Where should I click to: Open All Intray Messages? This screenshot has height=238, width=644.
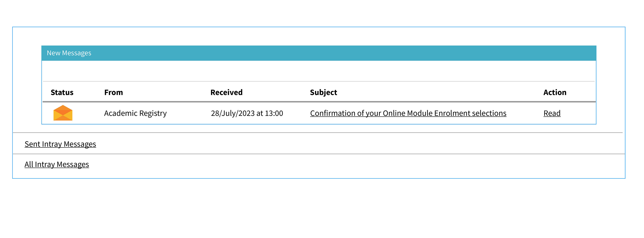57,164
